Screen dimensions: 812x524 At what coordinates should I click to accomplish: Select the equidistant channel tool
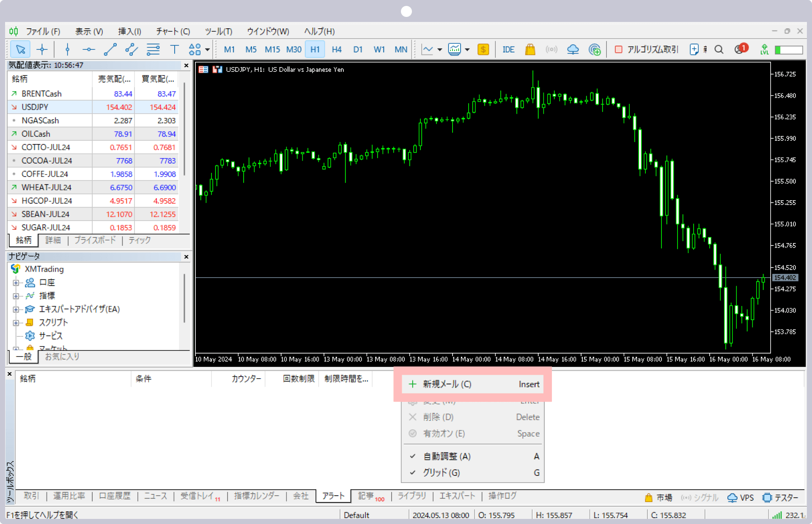click(132, 49)
